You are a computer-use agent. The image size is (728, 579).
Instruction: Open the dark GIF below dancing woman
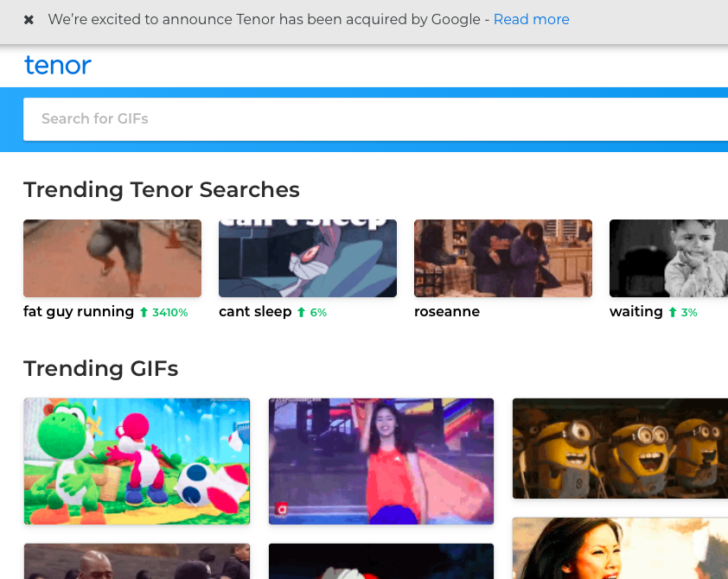point(381,562)
